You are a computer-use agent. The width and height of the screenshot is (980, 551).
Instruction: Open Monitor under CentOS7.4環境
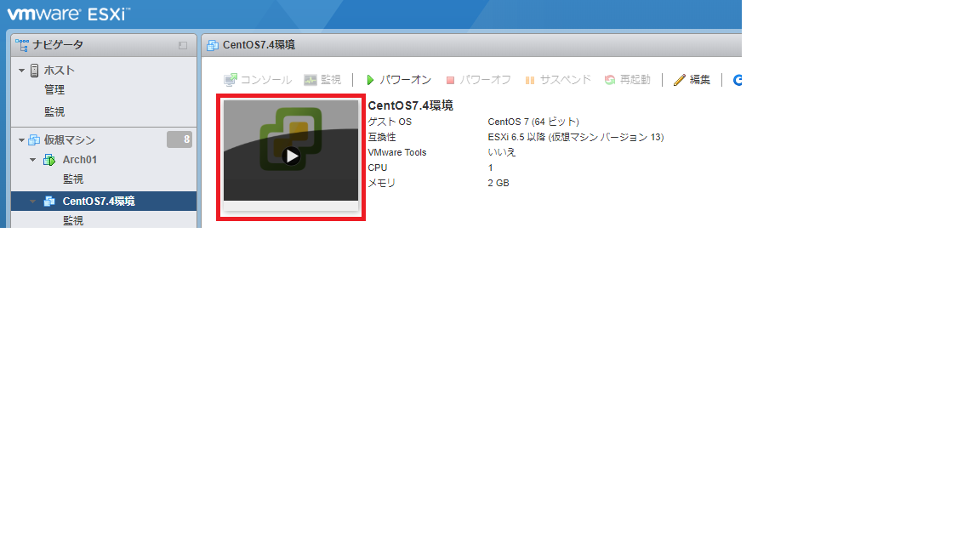coord(73,220)
